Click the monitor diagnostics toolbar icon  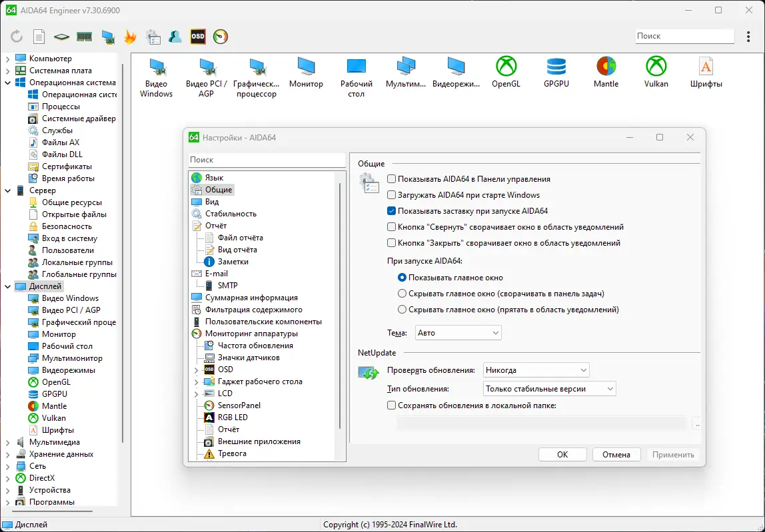click(108, 37)
